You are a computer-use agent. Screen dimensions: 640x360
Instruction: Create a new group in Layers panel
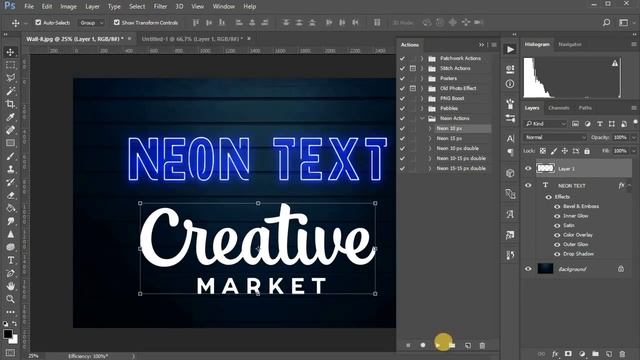coord(595,353)
